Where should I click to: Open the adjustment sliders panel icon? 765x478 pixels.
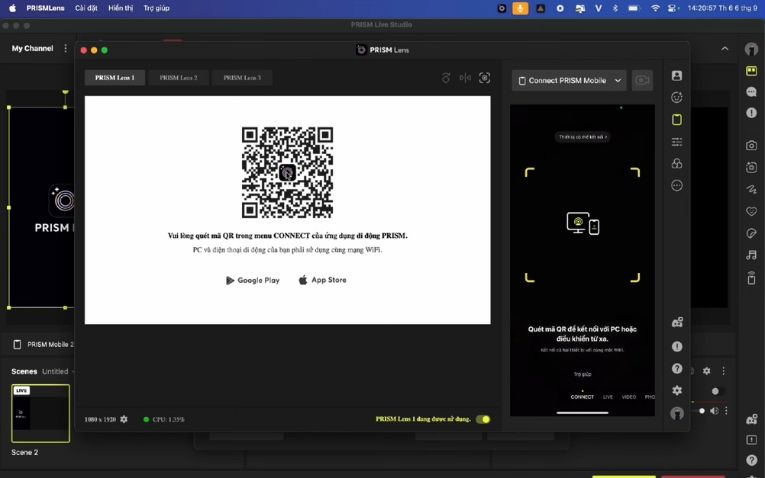click(x=677, y=142)
